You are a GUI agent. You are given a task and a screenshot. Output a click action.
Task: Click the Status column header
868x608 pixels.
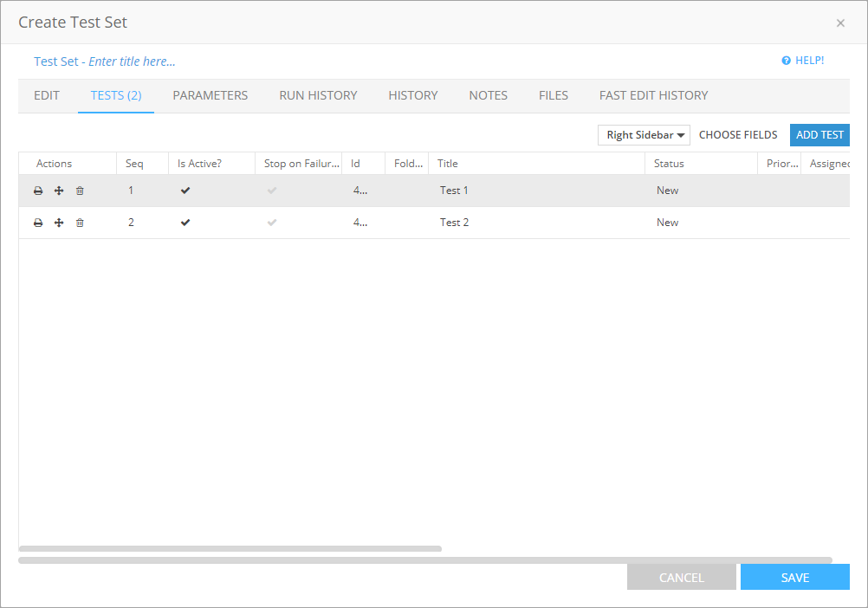(669, 163)
